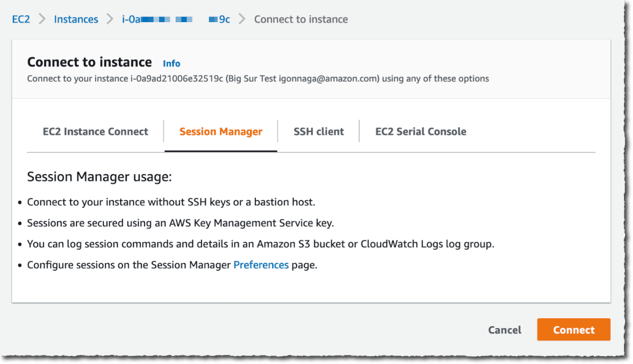
Task: Open the EC2 Serial Console tab
Action: 420,132
